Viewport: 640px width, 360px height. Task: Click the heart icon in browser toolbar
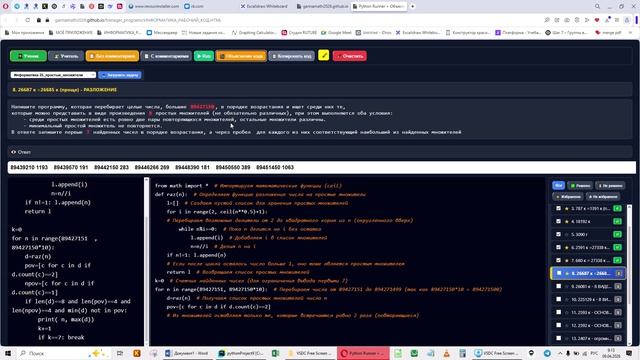[x=597, y=20]
